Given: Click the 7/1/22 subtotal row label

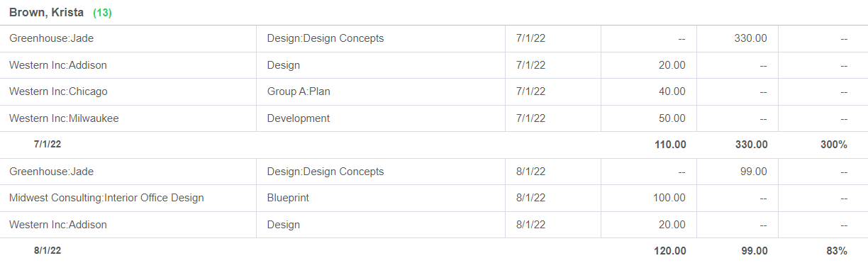Looking at the screenshot, I should click(48, 145).
